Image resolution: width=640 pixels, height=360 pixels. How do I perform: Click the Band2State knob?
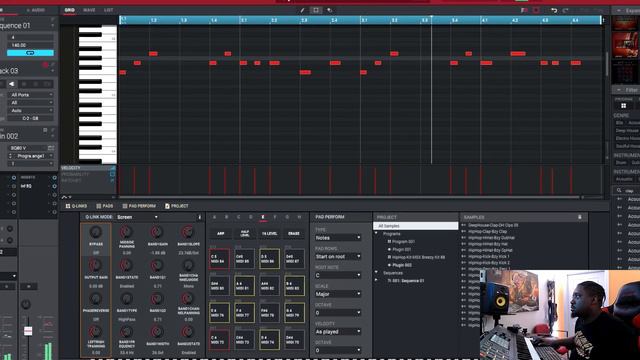click(x=188, y=332)
